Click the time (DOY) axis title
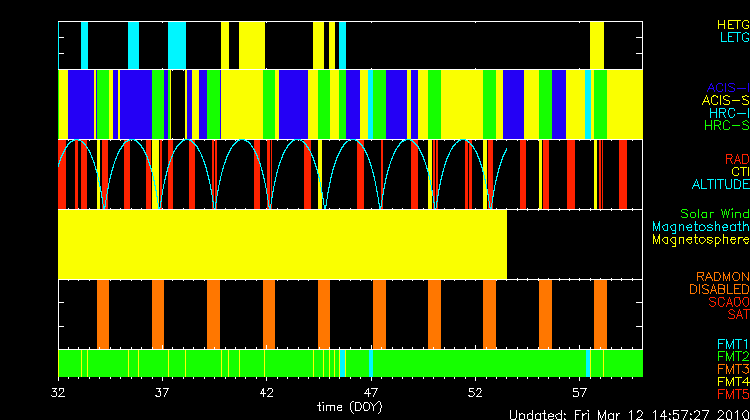This screenshot has width=750, height=420. click(349, 406)
